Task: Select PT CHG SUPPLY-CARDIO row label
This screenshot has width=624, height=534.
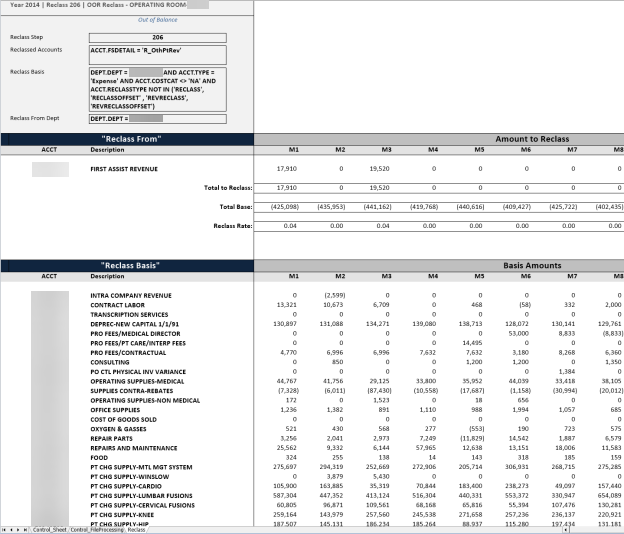Action: (x=126, y=487)
